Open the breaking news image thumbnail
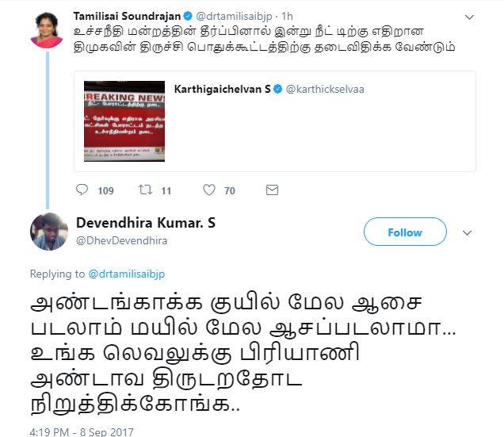The height and width of the screenshot is (437, 504). pos(124,121)
